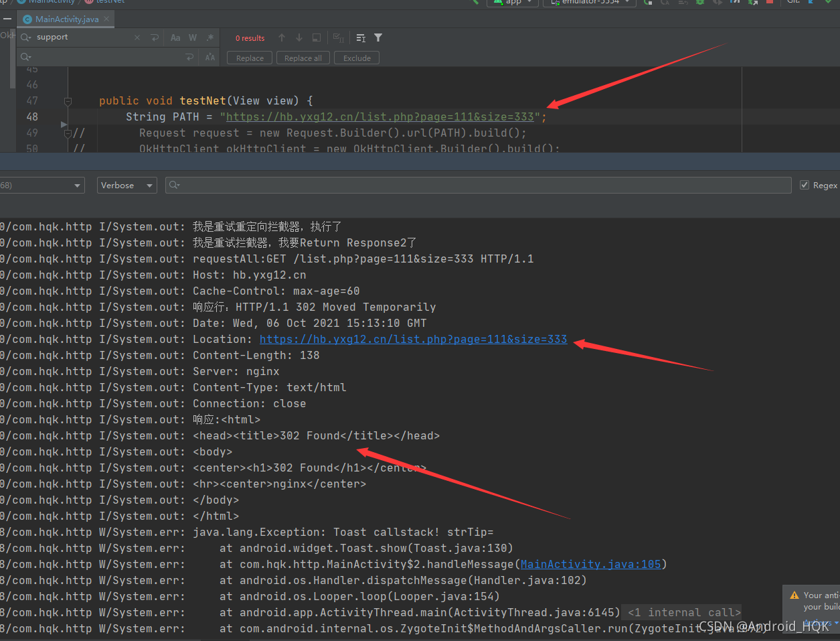Collapse testNet method fold at line 47
This screenshot has height=641, width=840.
tap(68, 101)
